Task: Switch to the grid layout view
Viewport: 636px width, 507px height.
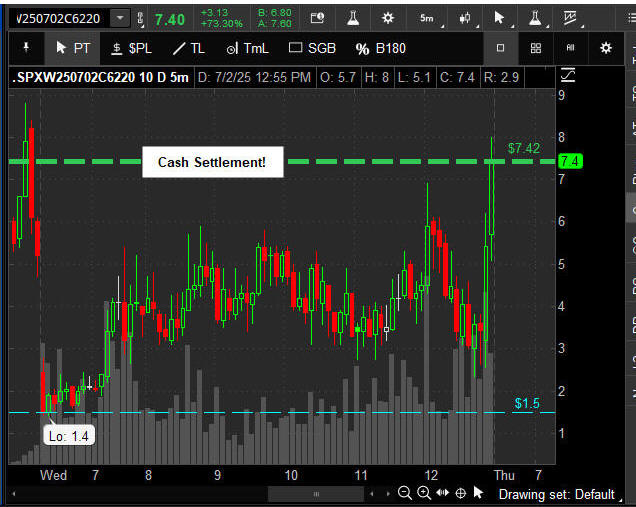Action: click(536, 48)
